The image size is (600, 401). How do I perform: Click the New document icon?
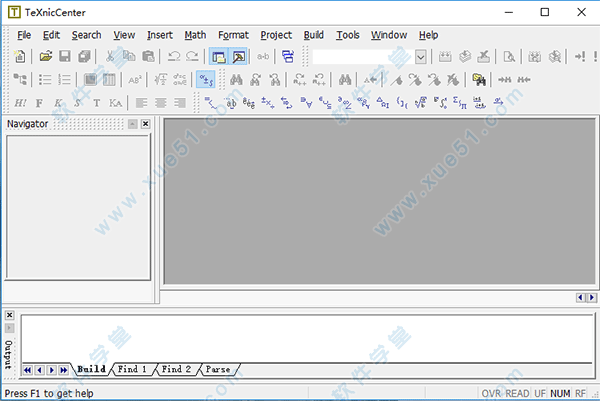point(21,57)
